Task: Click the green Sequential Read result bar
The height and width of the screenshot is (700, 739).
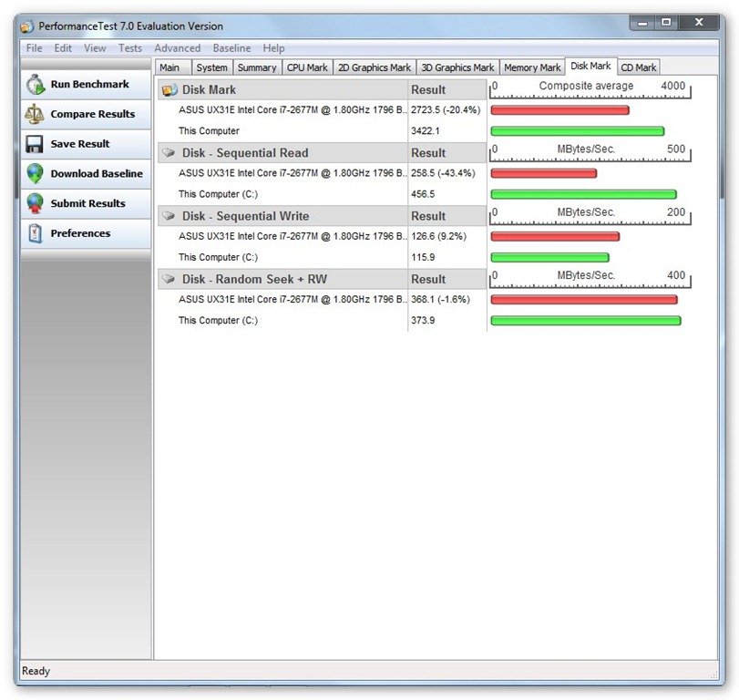Action: click(x=583, y=194)
